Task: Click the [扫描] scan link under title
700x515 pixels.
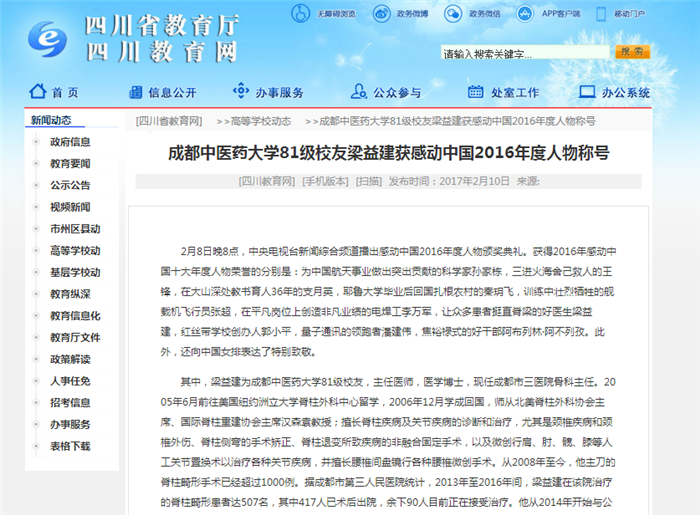Action: coord(369,182)
